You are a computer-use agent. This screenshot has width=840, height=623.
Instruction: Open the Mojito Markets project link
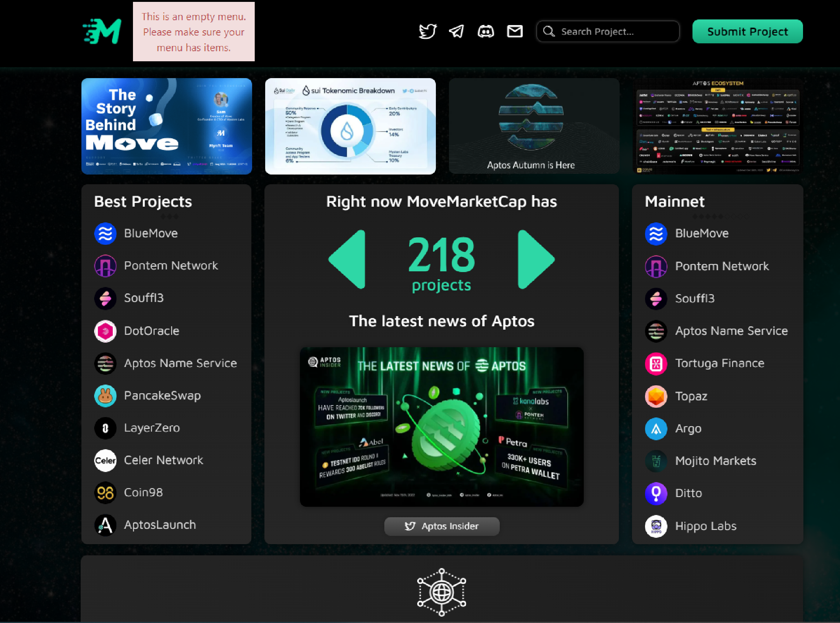click(715, 461)
